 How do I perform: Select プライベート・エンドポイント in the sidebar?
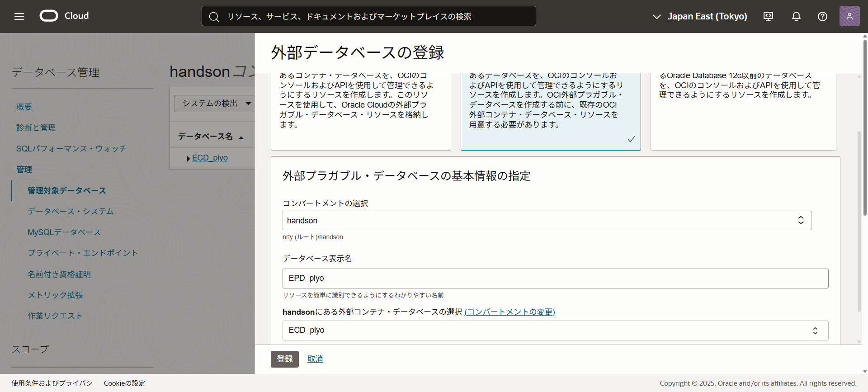[83, 253]
